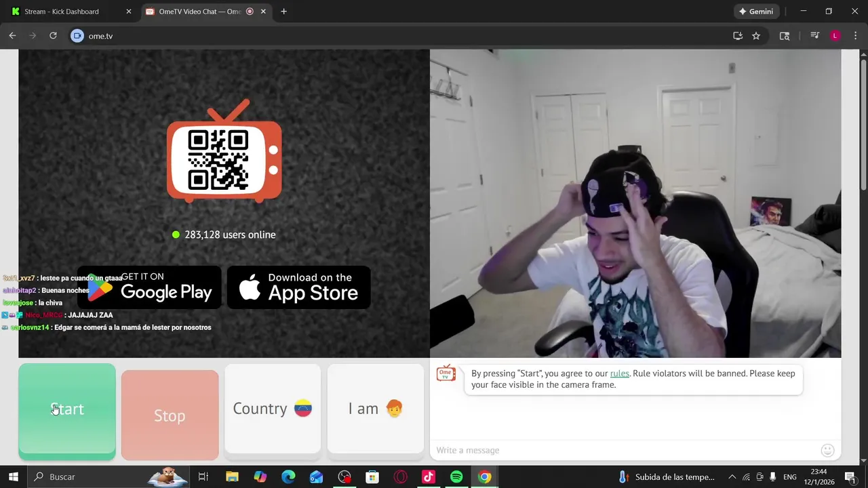The height and width of the screenshot is (488, 868).
Task: Click the chat message 'la chiva'
Action: click(50, 303)
